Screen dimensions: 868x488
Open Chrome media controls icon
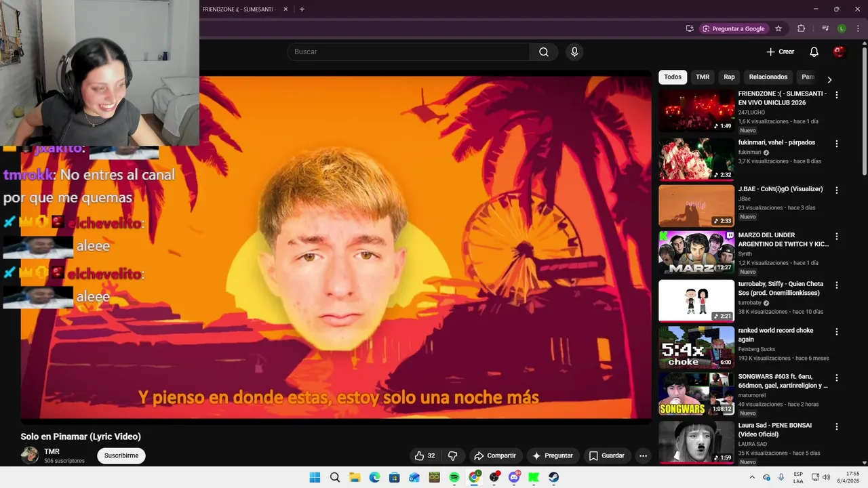(825, 28)
